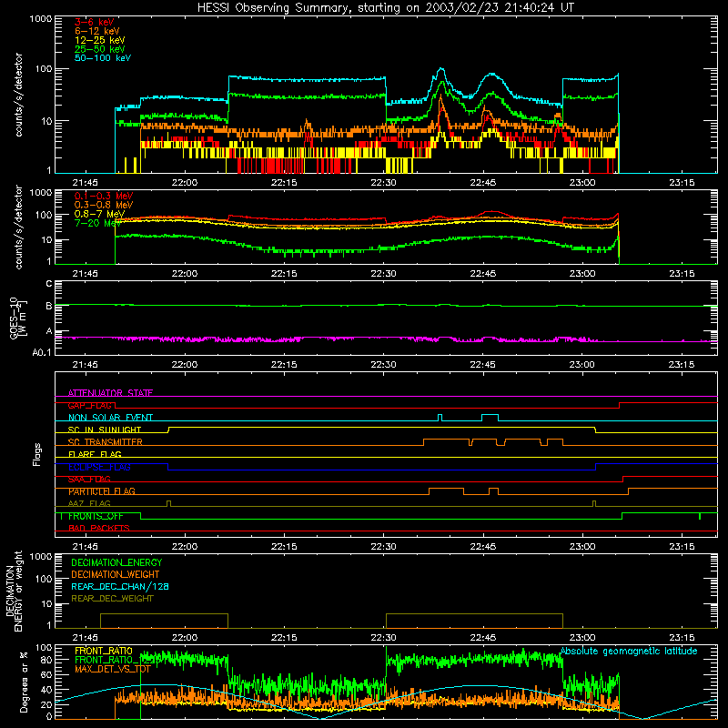Screen dimensions: 728x728
Task: Click the vertical Flags axis title
Action: [x=37, y=454]
